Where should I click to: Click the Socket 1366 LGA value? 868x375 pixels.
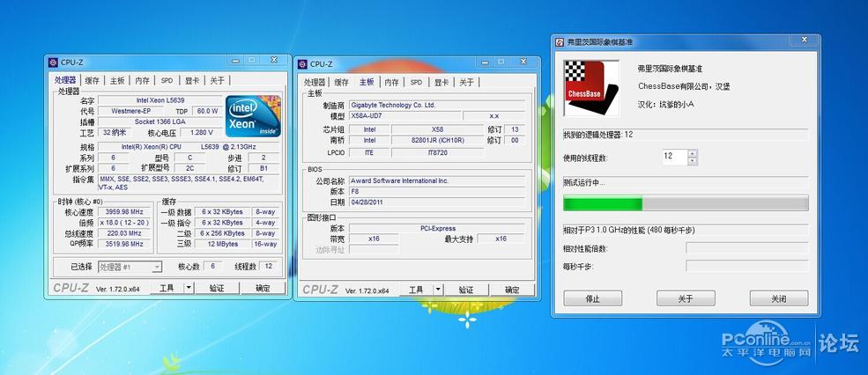point(160,121)
